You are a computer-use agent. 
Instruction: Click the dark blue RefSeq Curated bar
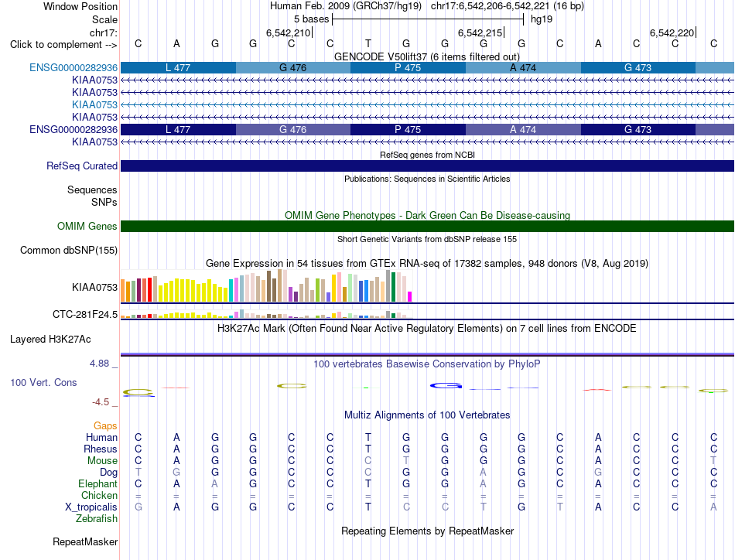click(427, 166)
